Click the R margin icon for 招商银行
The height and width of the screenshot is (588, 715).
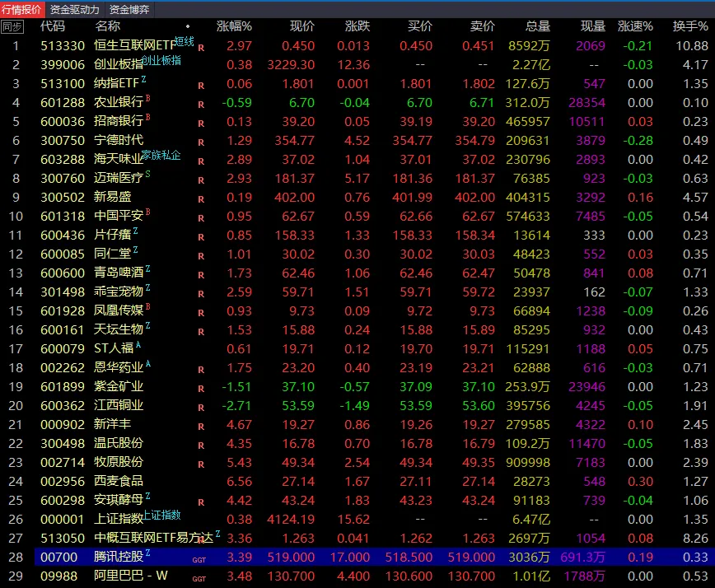point(201,124)
